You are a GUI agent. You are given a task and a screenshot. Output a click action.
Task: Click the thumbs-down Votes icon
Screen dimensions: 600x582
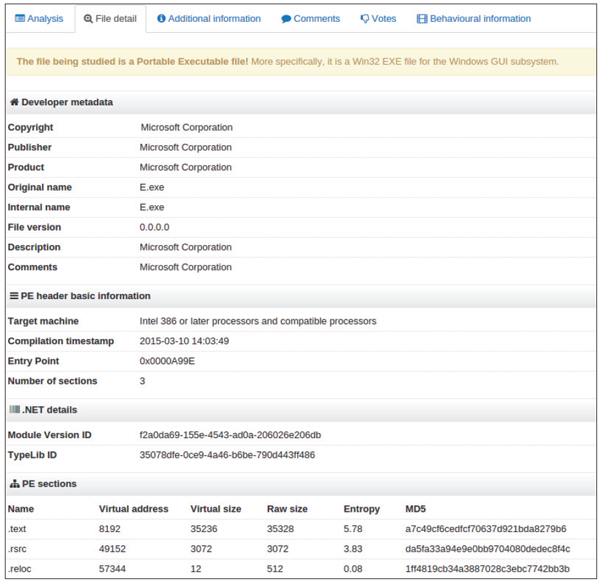click(x=365, y=19)
